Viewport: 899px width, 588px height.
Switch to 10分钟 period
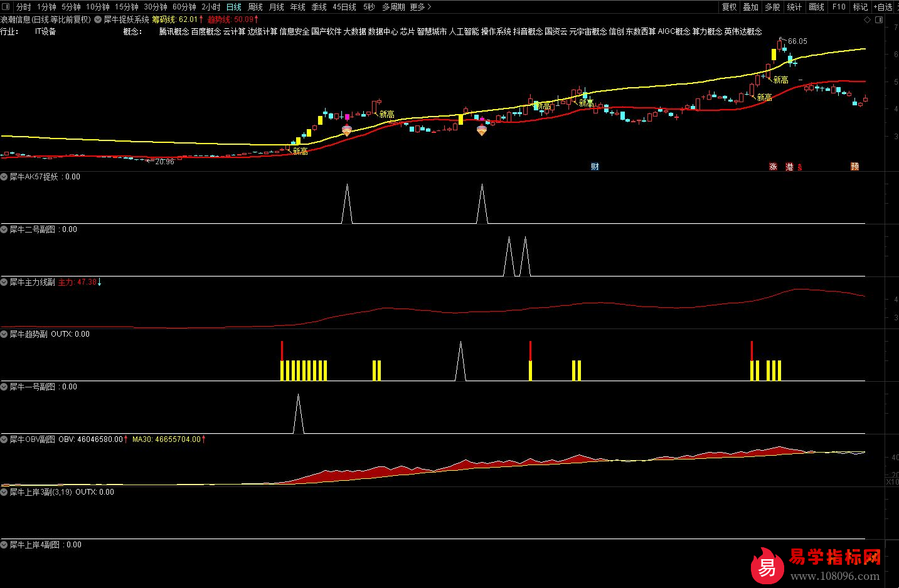pos(98,7)
